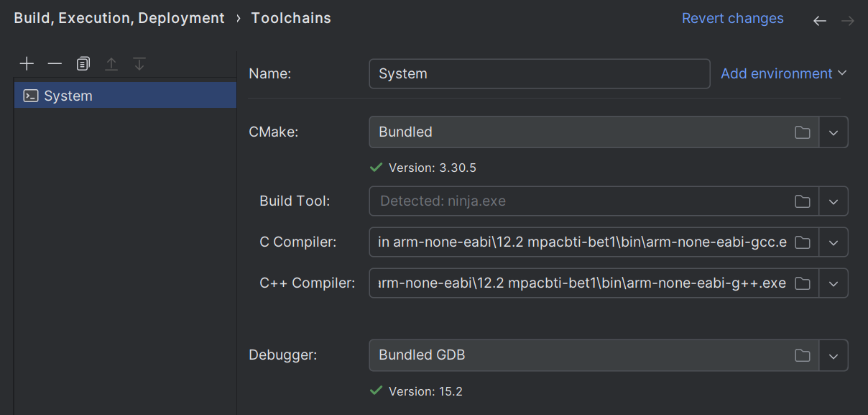The image size is (868, 415).
Task: Expand the Build Tool dropdown arrow
Action: (x=834, y=201)
